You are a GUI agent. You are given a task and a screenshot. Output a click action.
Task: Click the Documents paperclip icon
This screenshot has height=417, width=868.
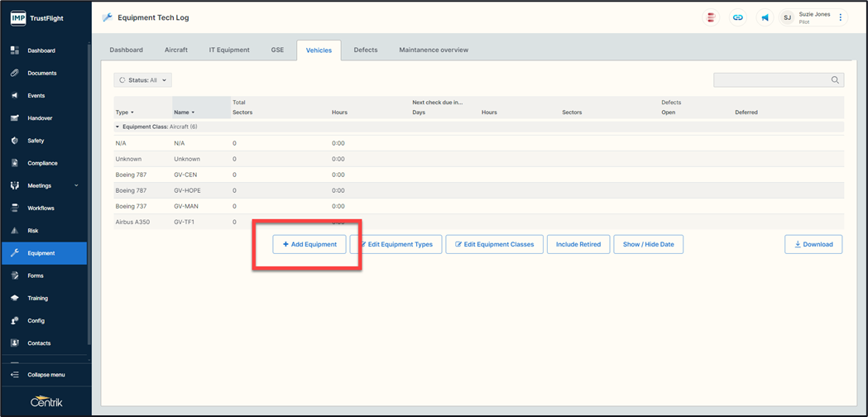tap(15, 73)
